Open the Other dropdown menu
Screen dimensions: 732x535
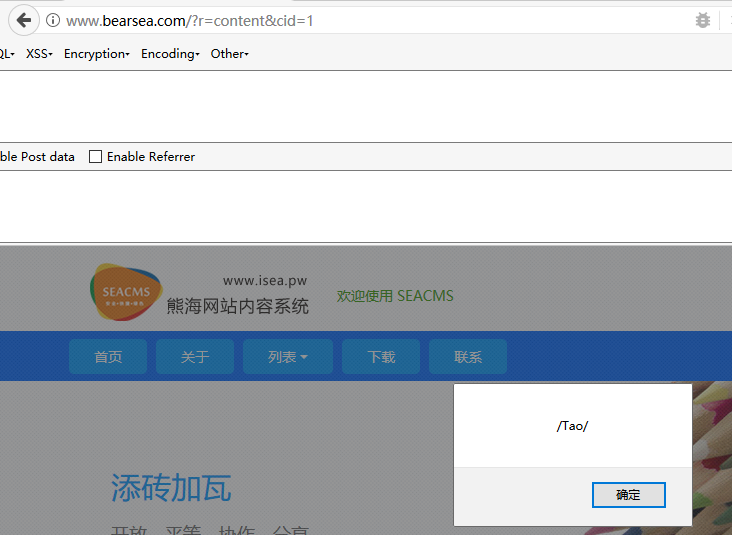coord(229,54)
